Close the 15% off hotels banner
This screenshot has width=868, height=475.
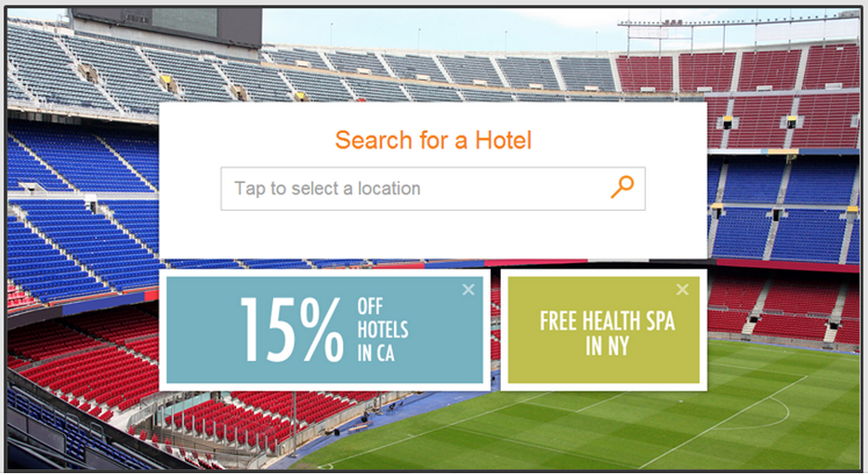(x=468, y=289)
